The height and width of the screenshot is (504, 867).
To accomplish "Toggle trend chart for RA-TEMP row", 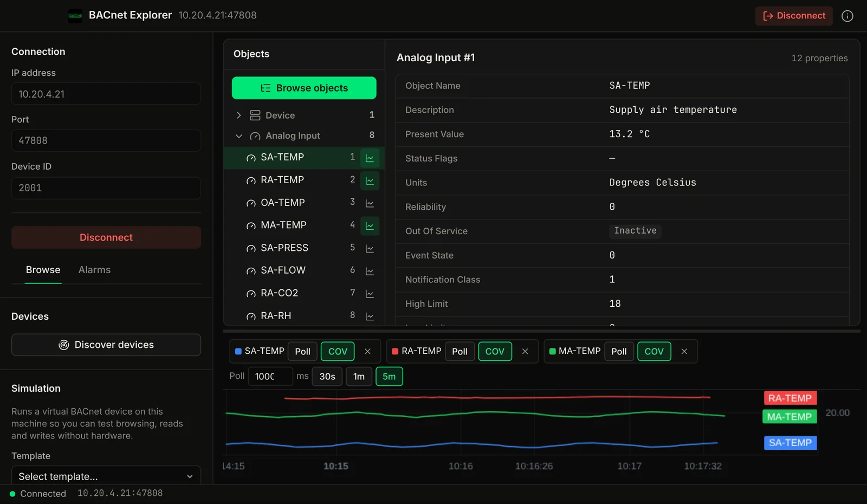I will pyautogui.click(x=370, y=180).
